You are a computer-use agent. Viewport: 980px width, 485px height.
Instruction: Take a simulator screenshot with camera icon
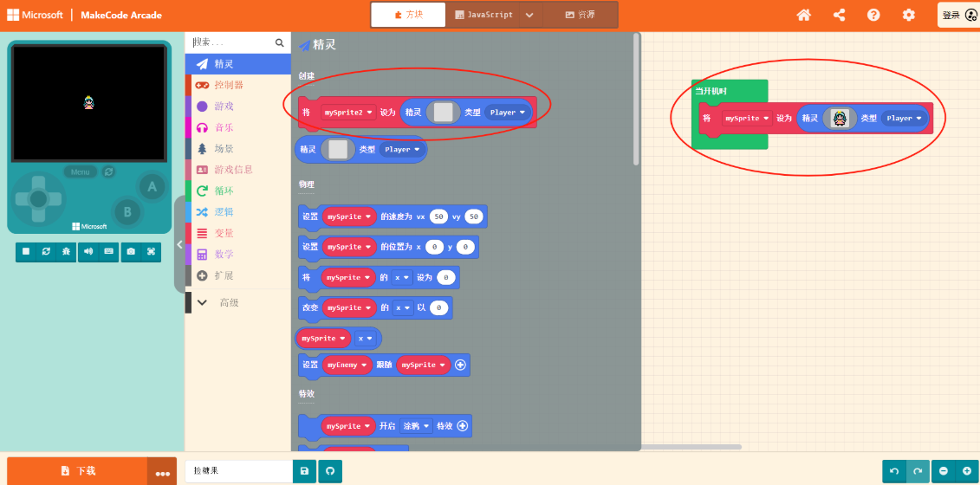[x=131, y=251]
